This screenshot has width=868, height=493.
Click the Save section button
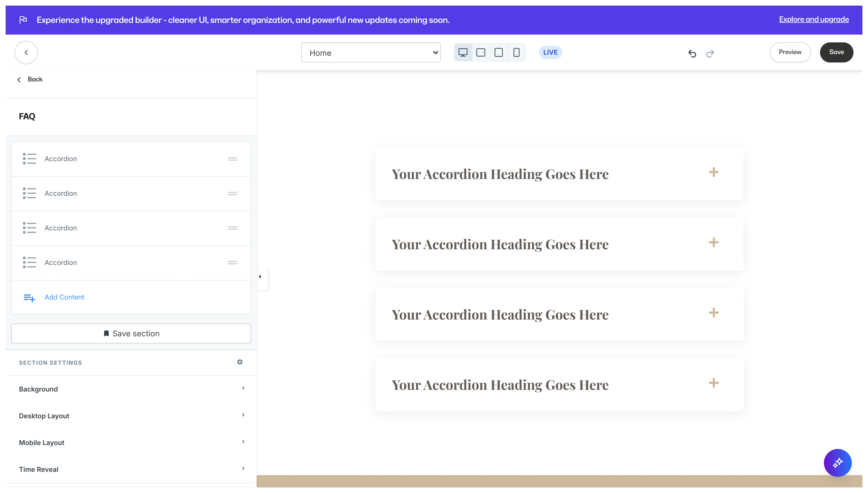click(131, 333)
